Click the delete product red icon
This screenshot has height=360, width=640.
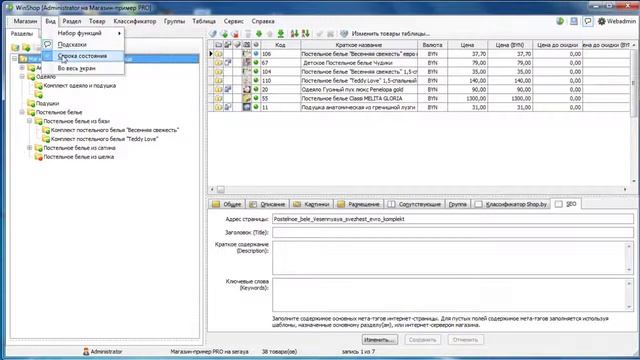(235, 34)
